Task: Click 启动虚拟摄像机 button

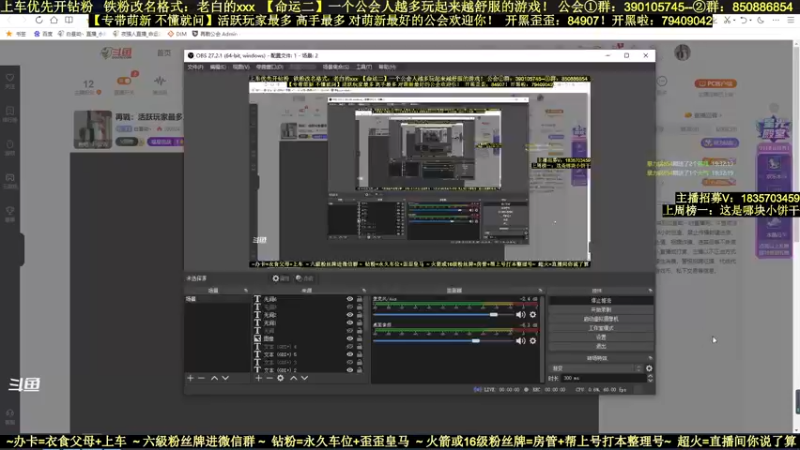Action: pyautogui.click(x=601, y=319)
